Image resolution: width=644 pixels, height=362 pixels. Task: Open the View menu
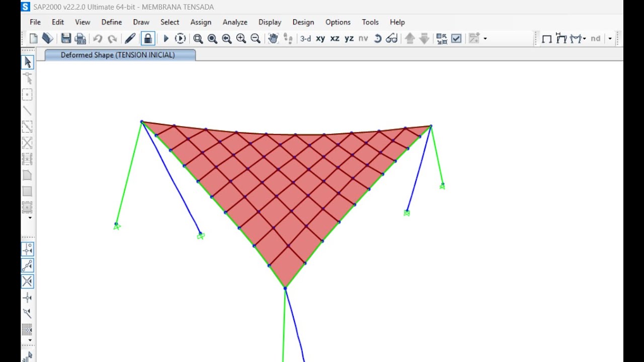coord(83,22)
